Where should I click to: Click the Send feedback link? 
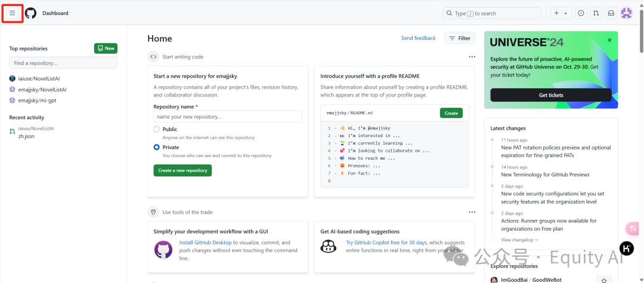418,38
